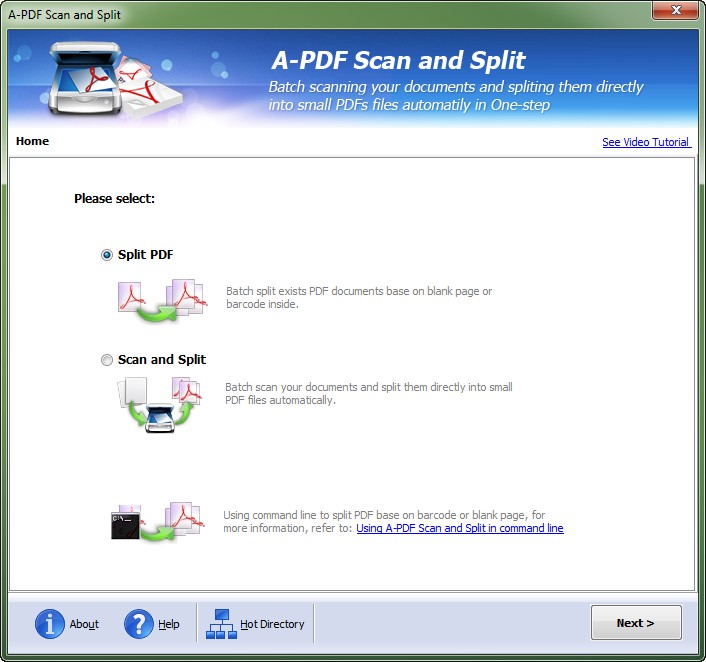Image resolution: width=706 pixels, height=662 pixels.
Task: Click the Split PDF illustration icon
Action: [162, 299]
